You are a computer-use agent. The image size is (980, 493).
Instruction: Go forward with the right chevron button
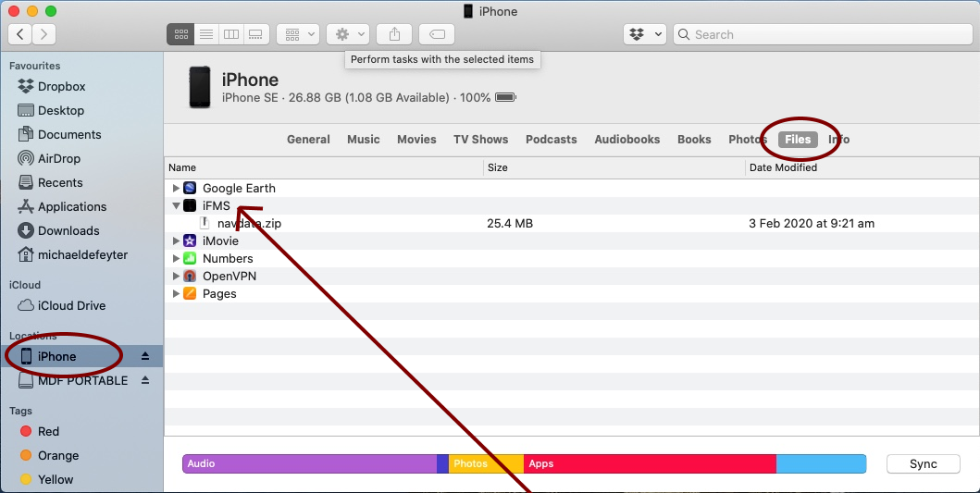pos(43,34)
